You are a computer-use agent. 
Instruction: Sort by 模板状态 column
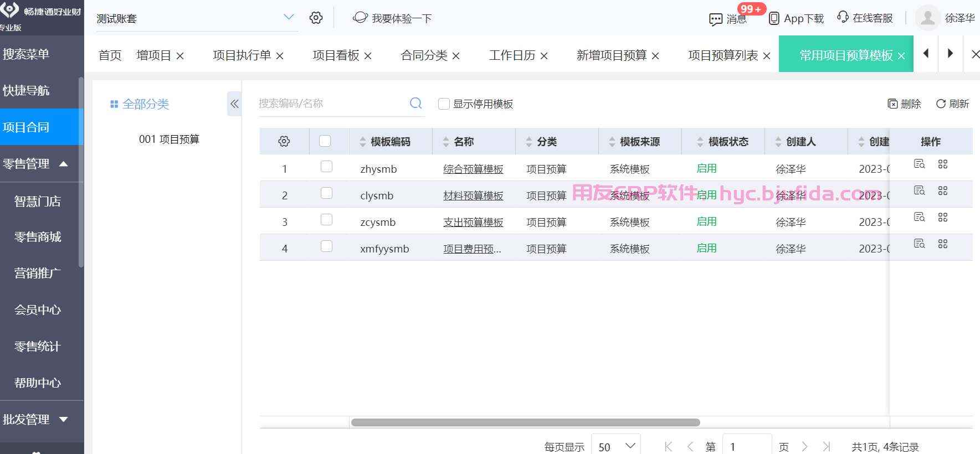click(700, 142)
